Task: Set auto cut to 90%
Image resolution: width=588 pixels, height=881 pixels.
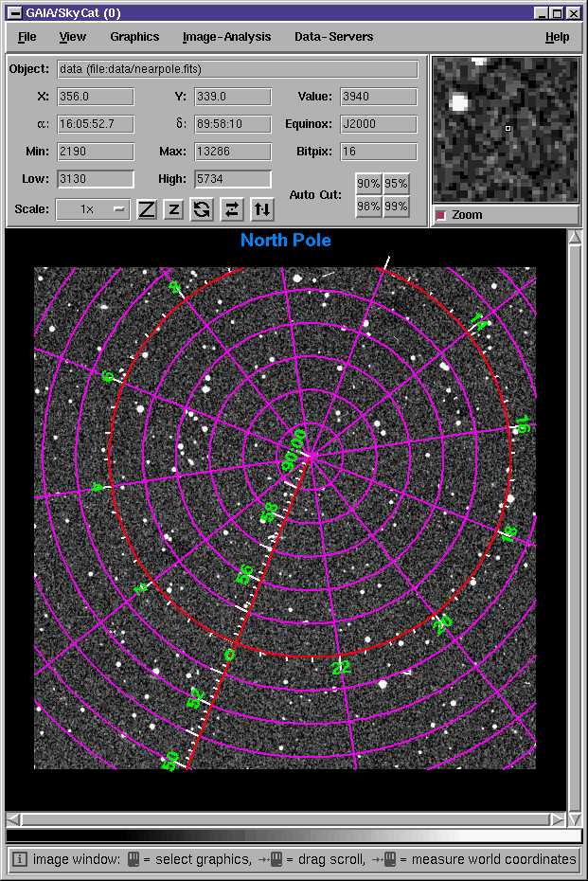Action: point(368,184)
